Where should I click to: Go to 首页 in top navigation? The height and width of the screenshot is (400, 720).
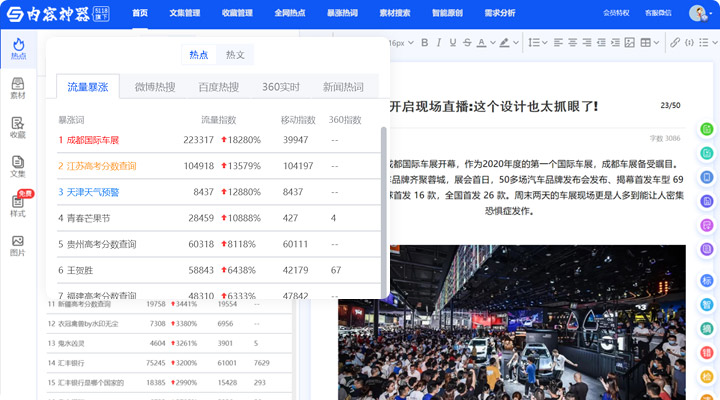140,13
